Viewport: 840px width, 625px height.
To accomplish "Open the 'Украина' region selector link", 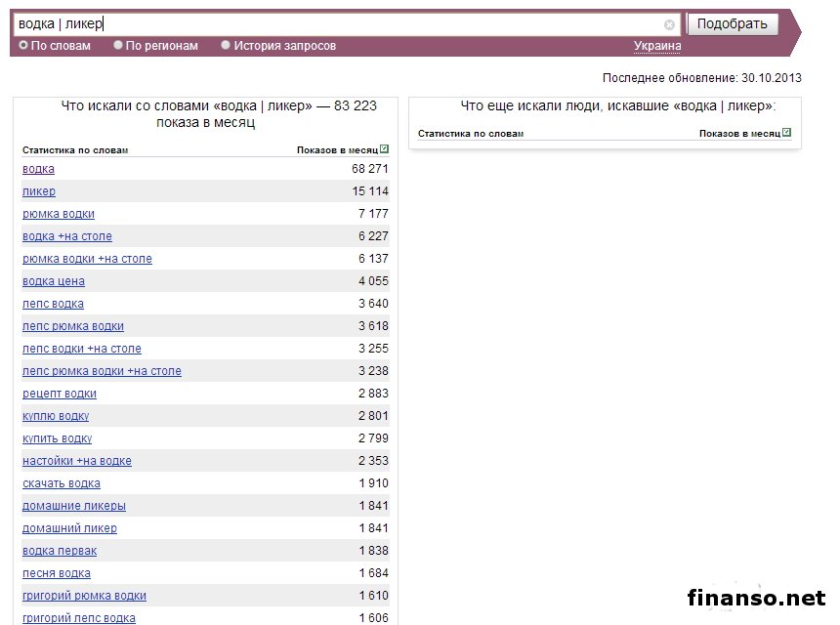I will point(657,46).
